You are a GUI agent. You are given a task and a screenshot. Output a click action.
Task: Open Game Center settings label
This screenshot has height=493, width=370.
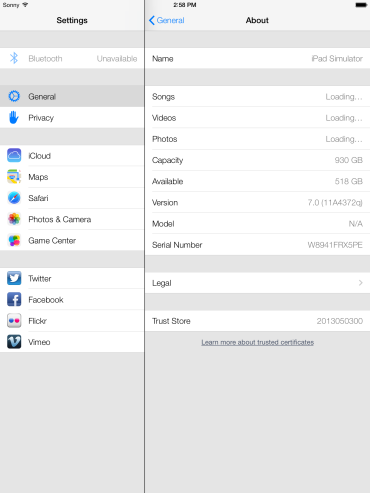[52, 240]
